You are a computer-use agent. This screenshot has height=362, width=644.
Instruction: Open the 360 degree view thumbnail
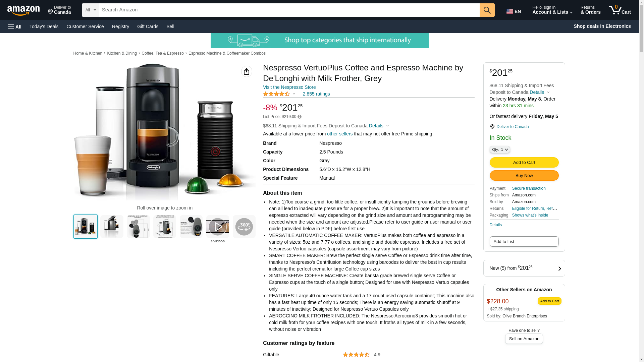tap(244, 227)
